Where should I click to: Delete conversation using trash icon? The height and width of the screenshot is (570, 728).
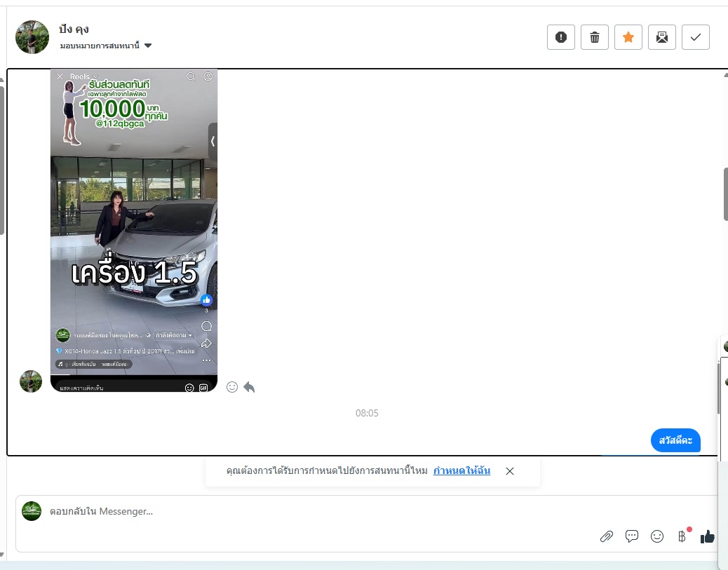(x=595, y=37)
